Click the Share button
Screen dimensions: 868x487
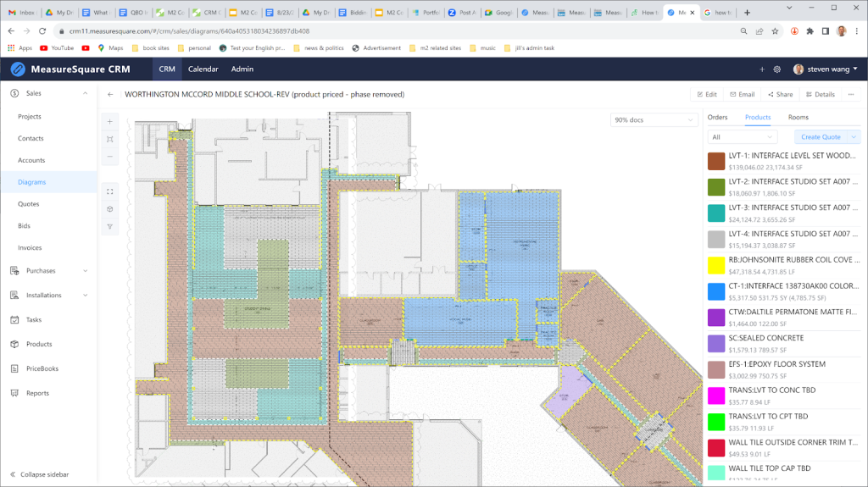[780, 95]
